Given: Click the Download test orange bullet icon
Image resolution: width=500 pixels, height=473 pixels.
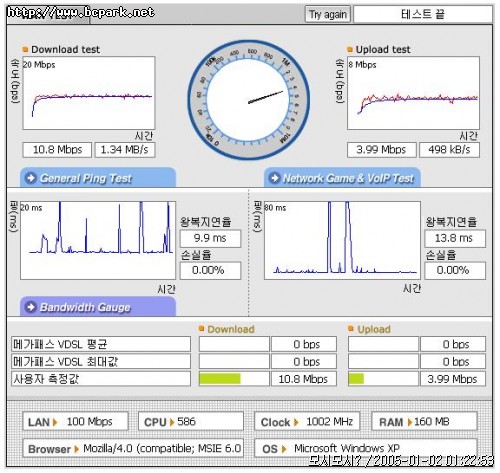Looking at the screenshot, I should point(25,50).
